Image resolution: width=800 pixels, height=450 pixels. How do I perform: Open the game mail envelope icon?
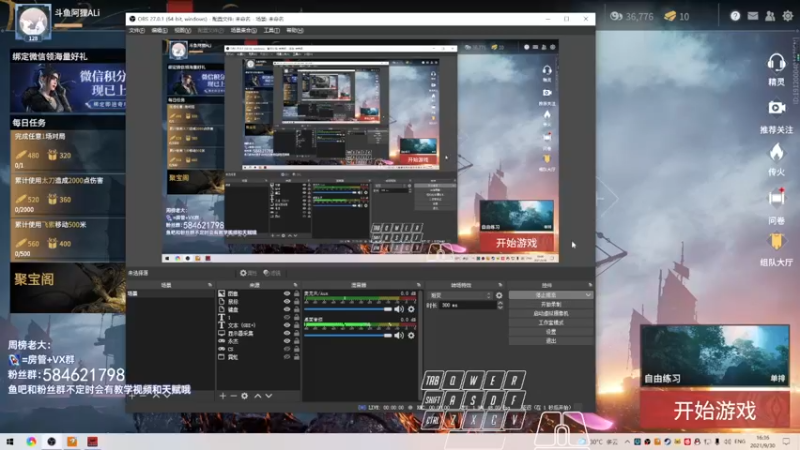click(x=753, y=16)
